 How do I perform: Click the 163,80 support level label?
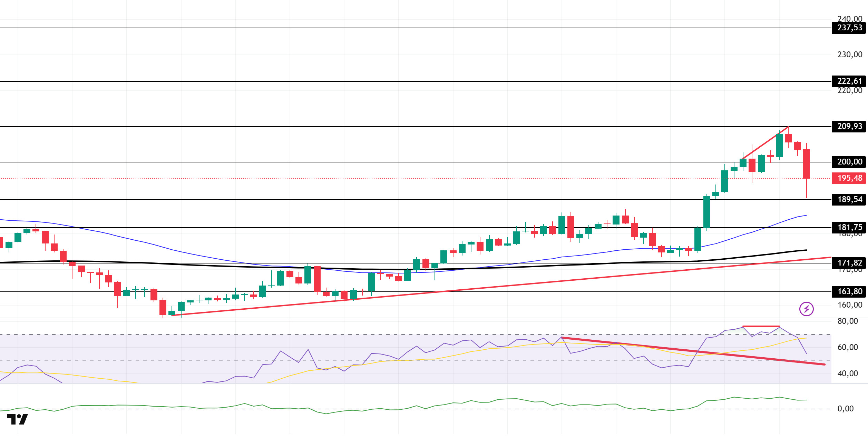point(849,291)
